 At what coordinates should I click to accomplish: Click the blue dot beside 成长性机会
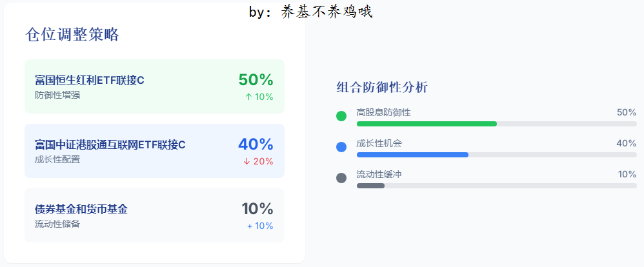click(341, 147)
